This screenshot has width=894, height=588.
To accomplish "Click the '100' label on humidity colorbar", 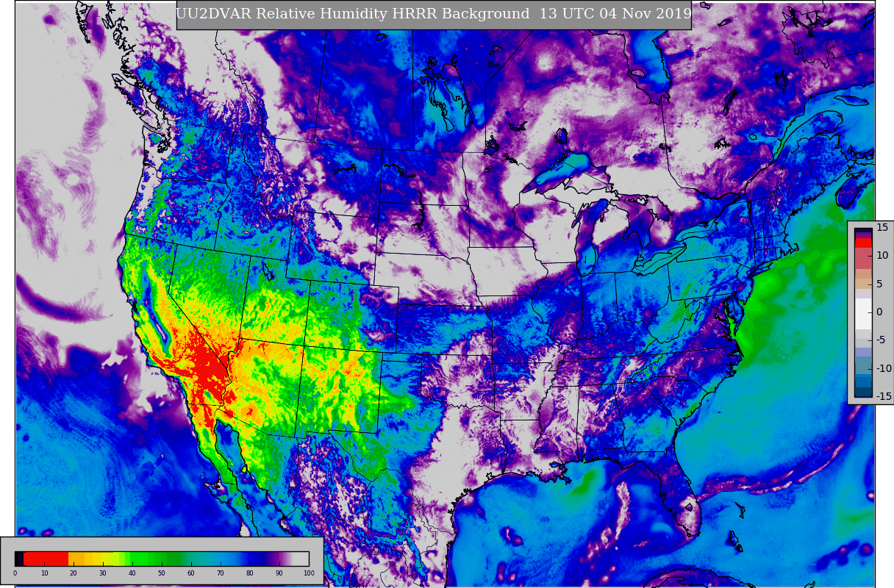I will point(309,573).
